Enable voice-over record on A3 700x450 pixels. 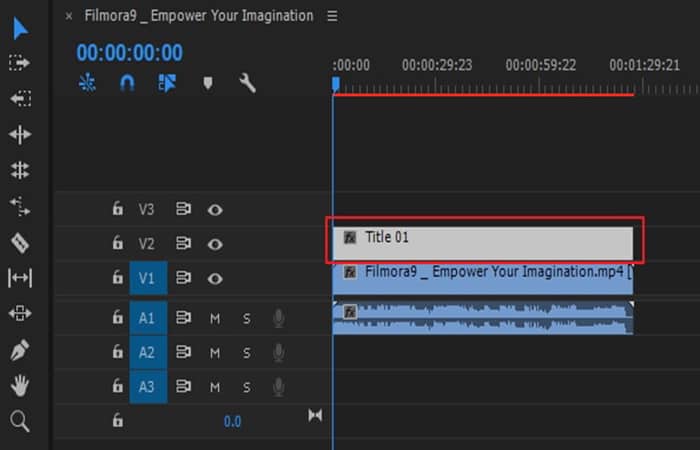(279, 387)
